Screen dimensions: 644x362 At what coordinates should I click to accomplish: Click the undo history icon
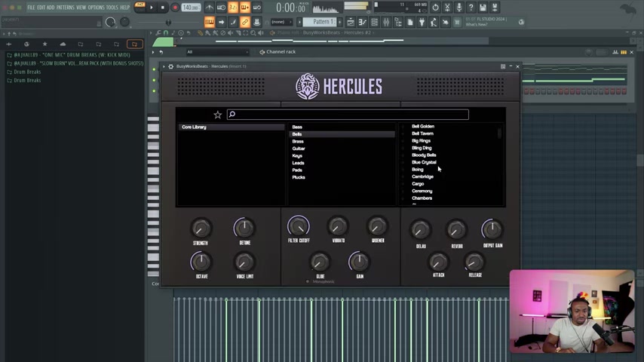[x=435, y=8]
